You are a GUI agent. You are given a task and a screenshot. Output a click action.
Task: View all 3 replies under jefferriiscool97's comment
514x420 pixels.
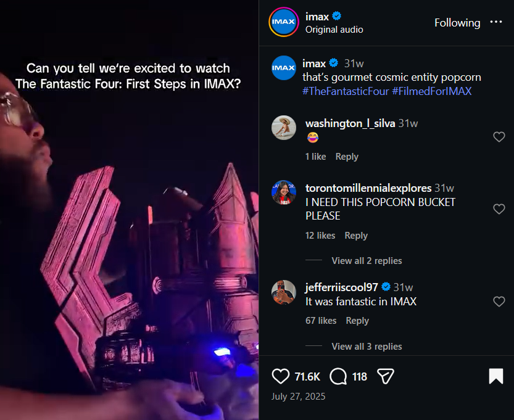click(x=367, y=346)
